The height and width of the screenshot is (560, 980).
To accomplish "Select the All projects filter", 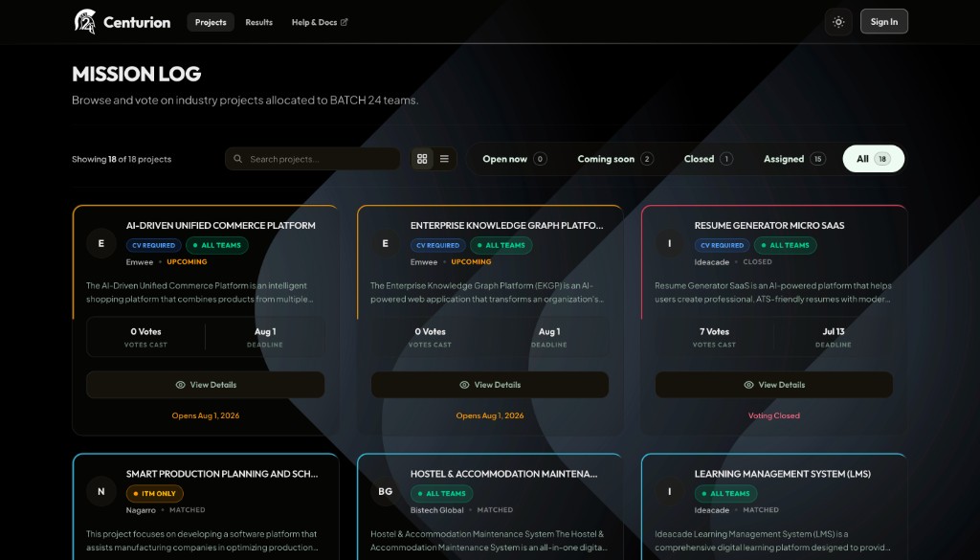I will coord(873,159).
